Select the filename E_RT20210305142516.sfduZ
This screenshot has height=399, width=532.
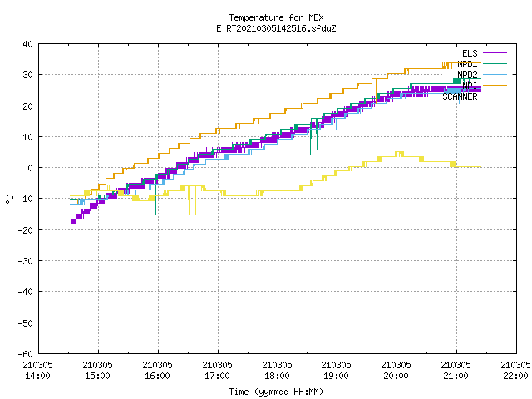pyautogui.click(x=276, y=28)
